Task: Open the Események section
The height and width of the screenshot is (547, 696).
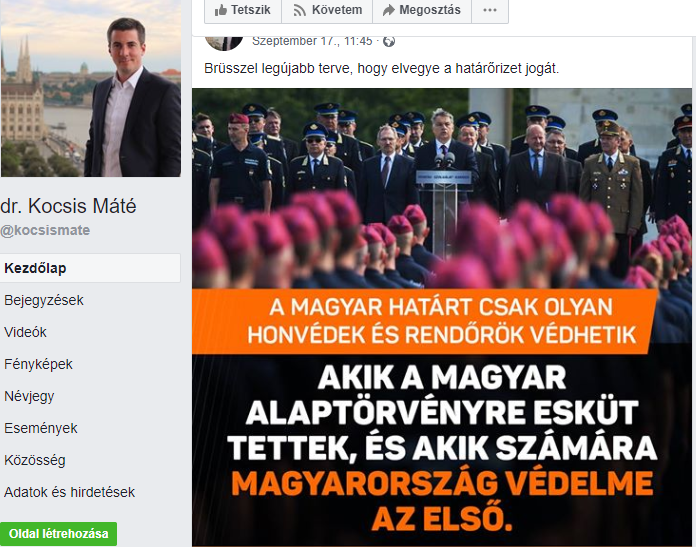Action: (x=41, y=428)
